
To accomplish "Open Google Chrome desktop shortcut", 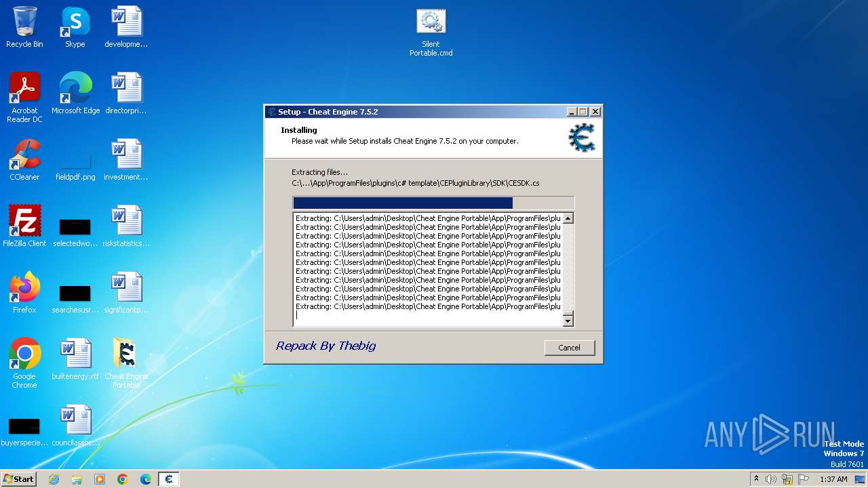I will (24, 363).
